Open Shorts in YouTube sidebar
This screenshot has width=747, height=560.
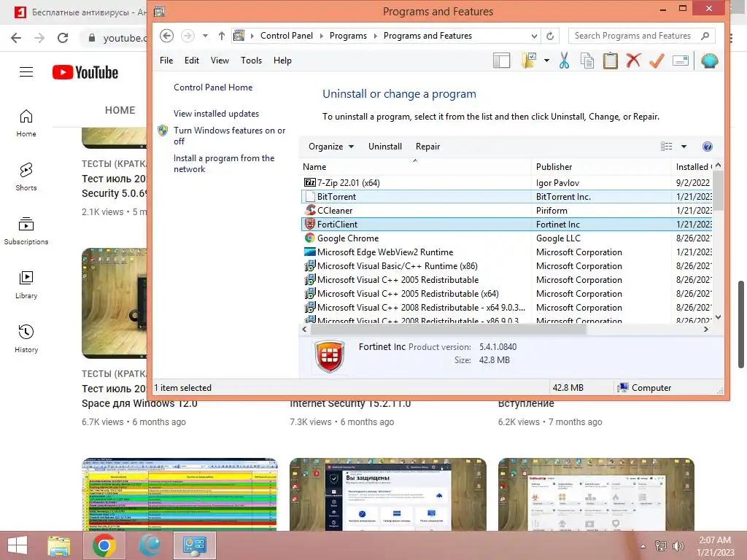tap(26, 176)
